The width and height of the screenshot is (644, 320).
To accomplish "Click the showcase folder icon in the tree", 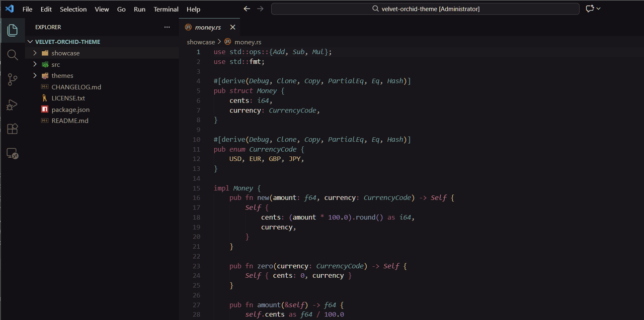I will pos(45,53).
